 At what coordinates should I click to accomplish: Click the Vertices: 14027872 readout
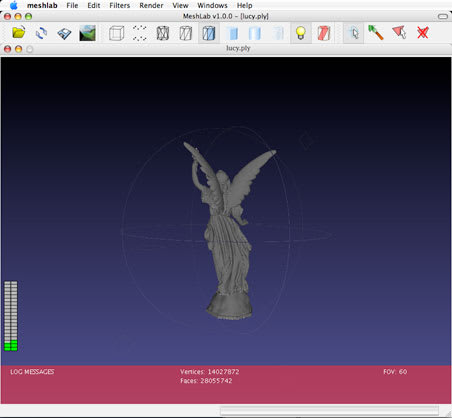coord(210,372)
